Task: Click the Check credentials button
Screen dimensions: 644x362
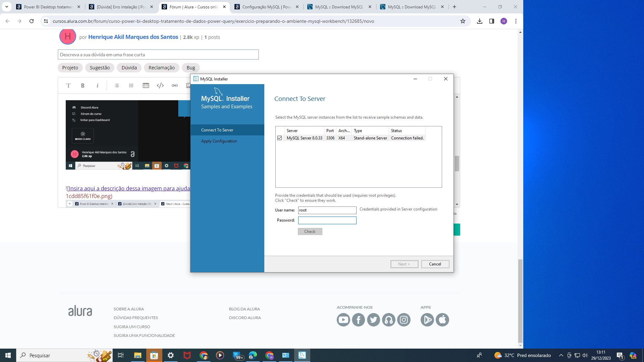Action: pos(310,232)
